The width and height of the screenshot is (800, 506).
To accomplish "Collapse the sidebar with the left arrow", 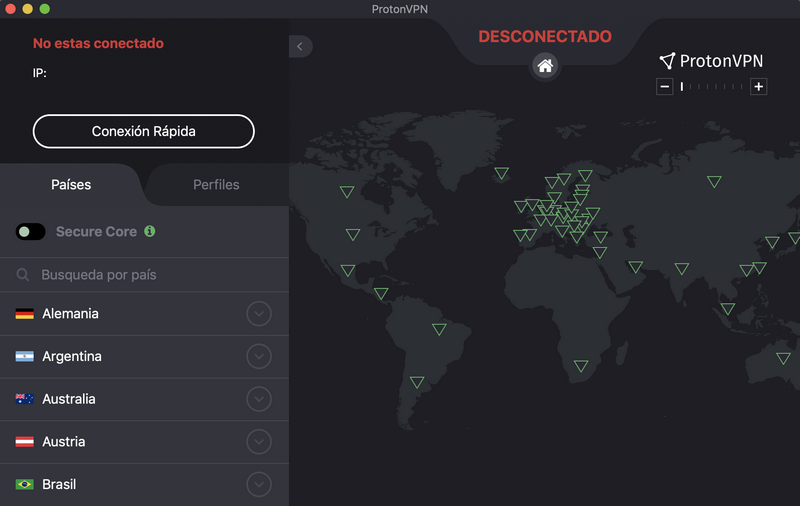I will (300, 46).
